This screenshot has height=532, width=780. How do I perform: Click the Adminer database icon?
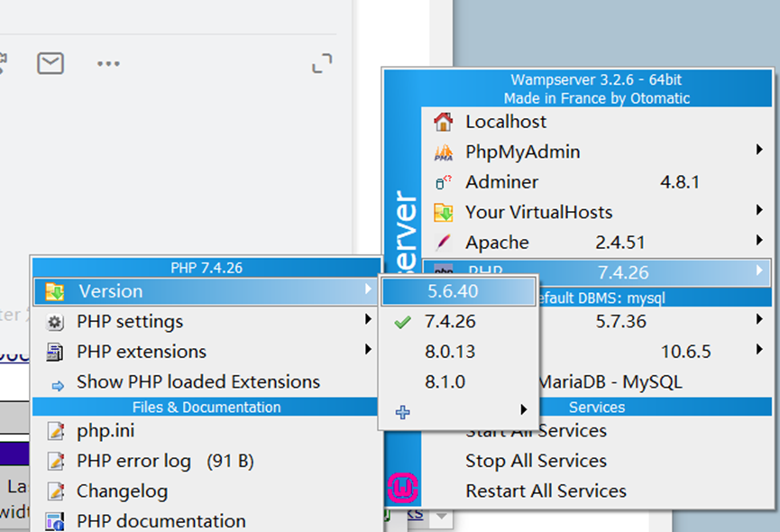pyautogui.click(x=443, y=182)
